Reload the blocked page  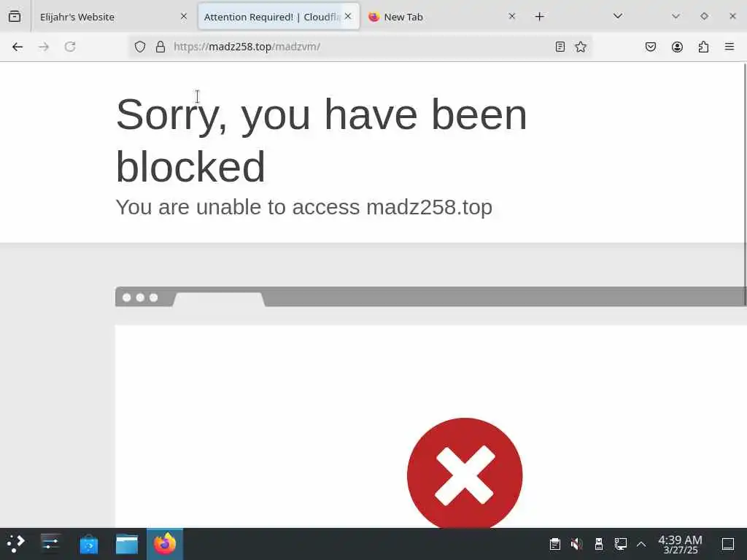[70, 47]
